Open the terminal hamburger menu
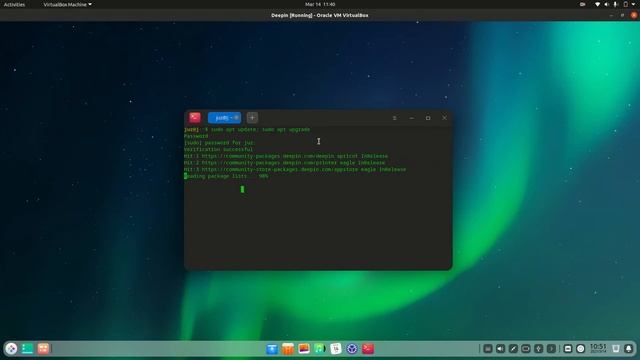The width and height of the screenshot is (640, 360). (394, 118)
